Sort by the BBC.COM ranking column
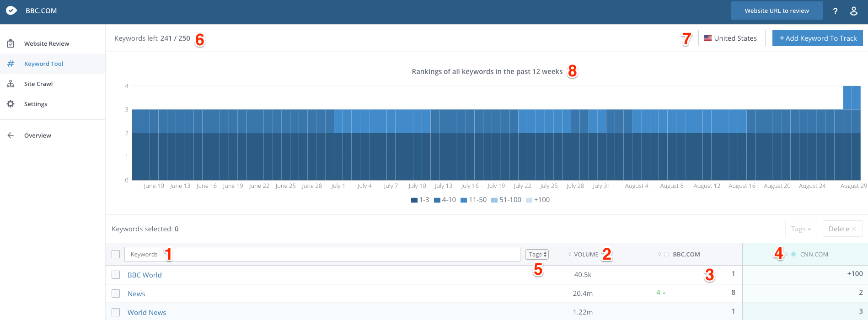868x320 pixels. coord(679,254)
